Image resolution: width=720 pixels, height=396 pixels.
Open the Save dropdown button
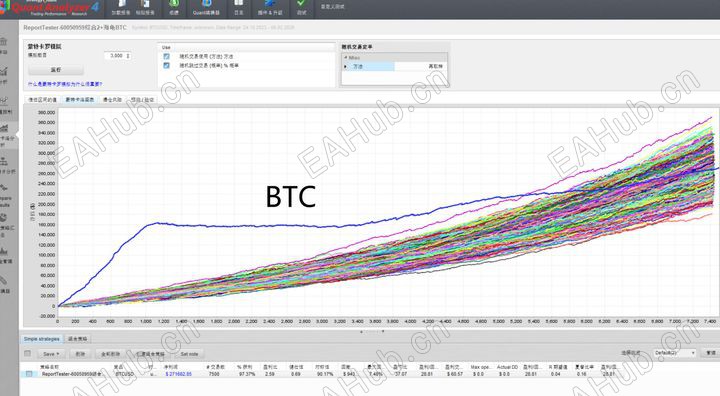point(50,354)
